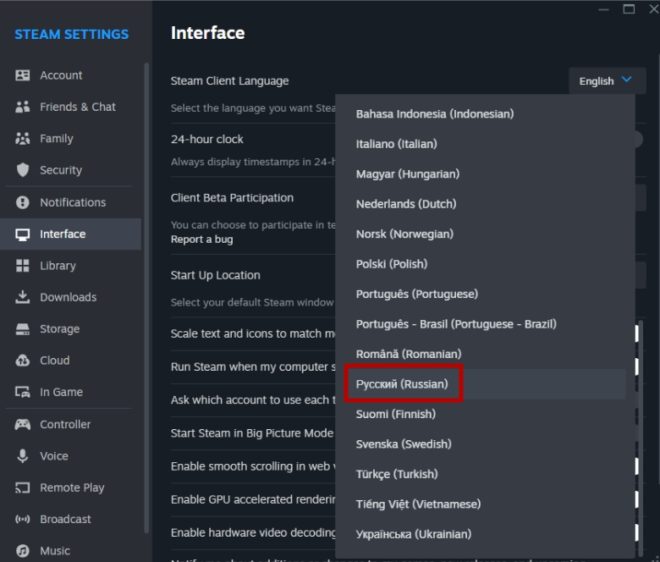This screenshot has width=660, height=562.
Task: Open the Family settings page
Action: pos(71,139)
